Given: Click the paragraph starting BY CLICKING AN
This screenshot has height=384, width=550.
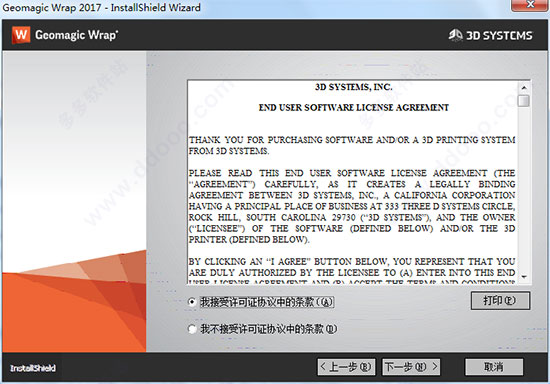Looking at the screenshot, I should tap(352, 271).
